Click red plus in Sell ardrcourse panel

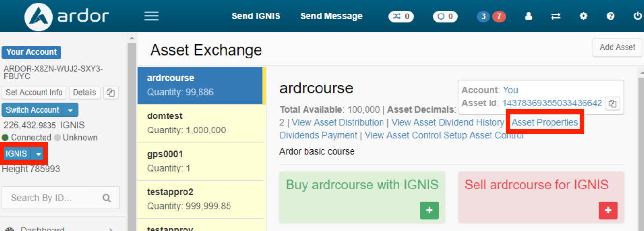[x=608, y=211]
